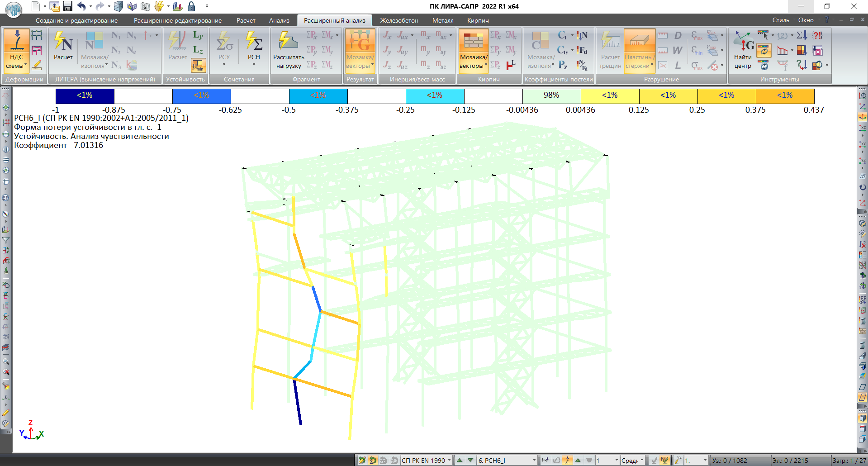Open the Стиль menu
This screenshot has width=868, height=466.
click(780, 20)
